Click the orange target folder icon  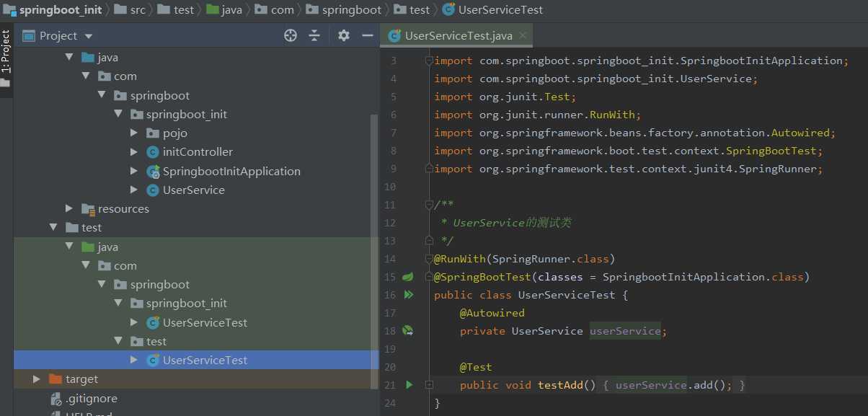pyautogui.click(x=56, y=379)
